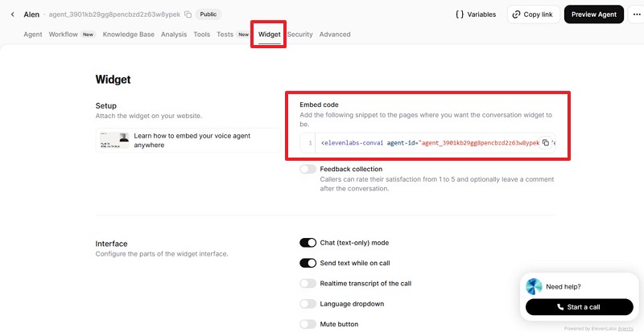644x332 pixels.
Task: Open the embed voice agent tutorial thumbnail
Action: [x=114, y=141]
